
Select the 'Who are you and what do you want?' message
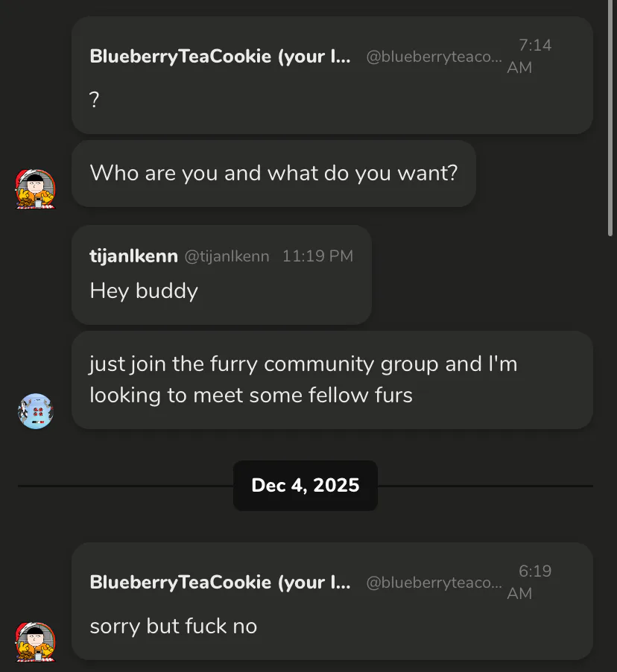[x=273, y=174]
